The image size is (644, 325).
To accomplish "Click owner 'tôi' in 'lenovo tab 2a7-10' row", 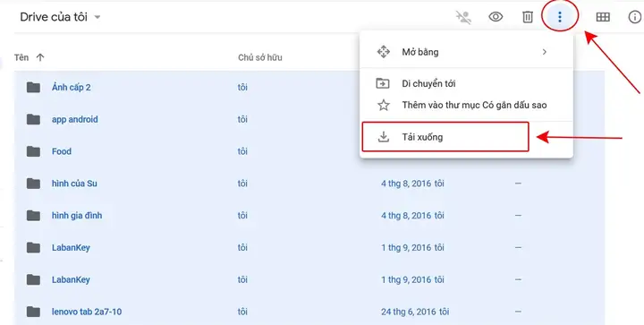I will click(242, 312).
